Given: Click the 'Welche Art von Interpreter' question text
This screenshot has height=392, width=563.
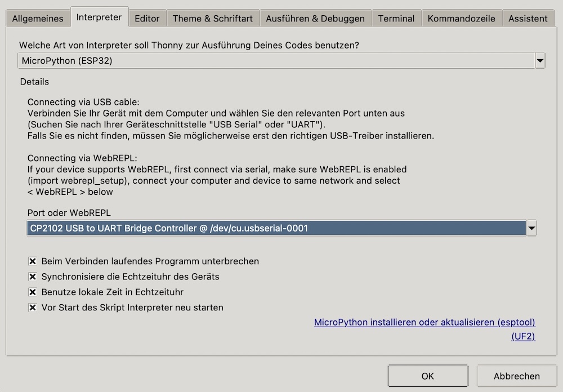Looking at the screenshot, I should coord(189,45).
